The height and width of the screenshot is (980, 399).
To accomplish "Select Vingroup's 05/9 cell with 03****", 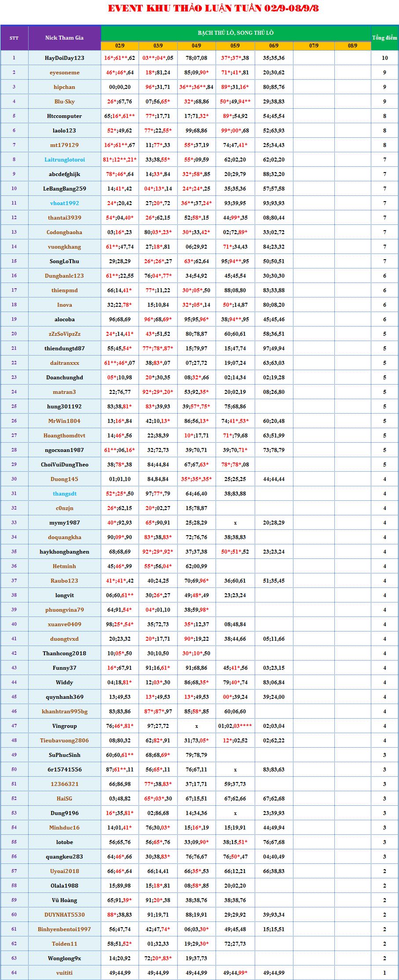I will click(x=235, y=726).
